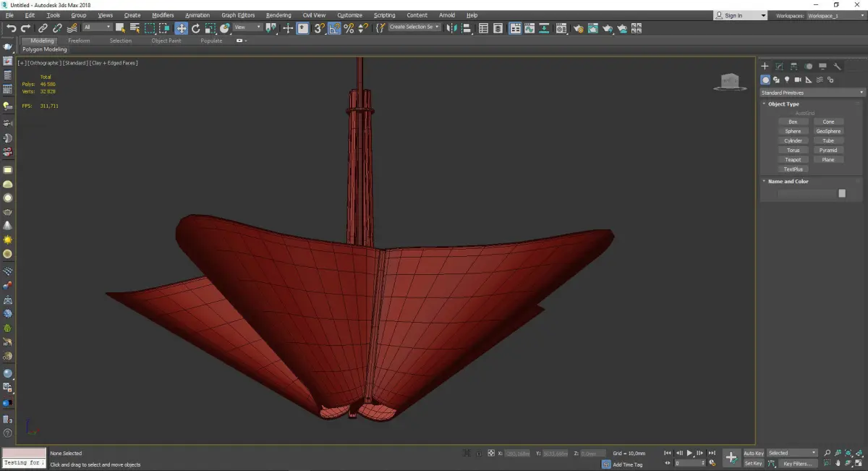Open the Workspaces dropdown
This screenshot has height=471, width=868.
pos(835,15)
